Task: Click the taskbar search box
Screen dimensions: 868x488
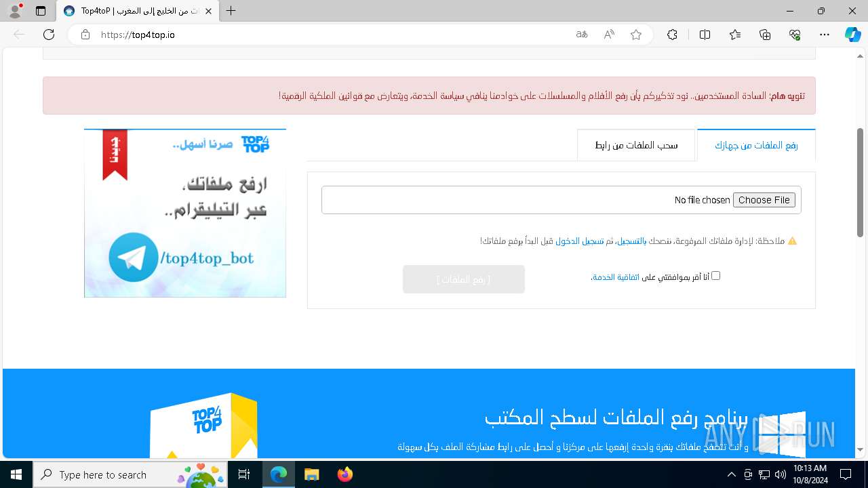Action: [x=130, y=474]
